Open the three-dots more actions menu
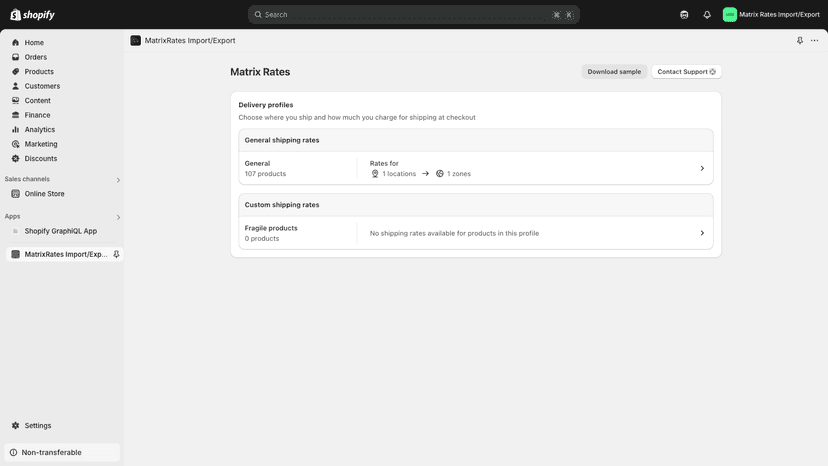 [x=814, y=41]
